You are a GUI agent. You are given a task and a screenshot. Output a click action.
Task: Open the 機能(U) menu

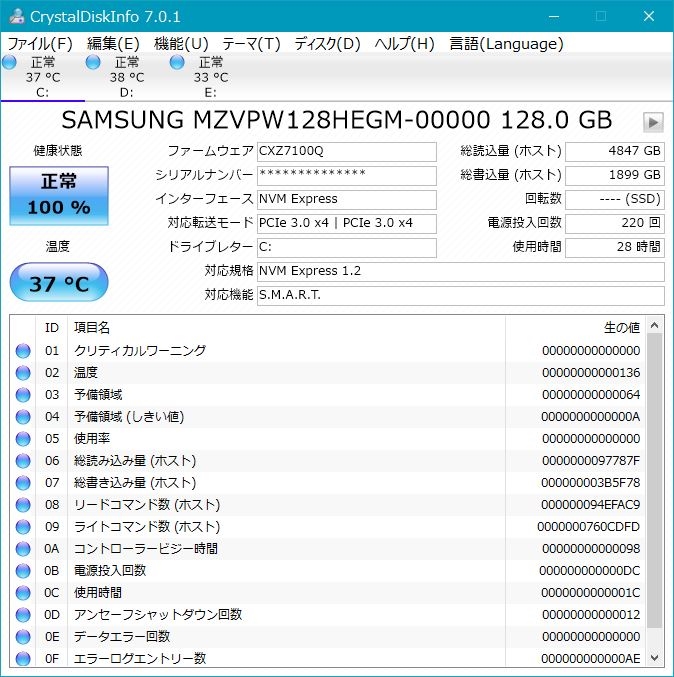pyautogui.click(x=181, y=44)
